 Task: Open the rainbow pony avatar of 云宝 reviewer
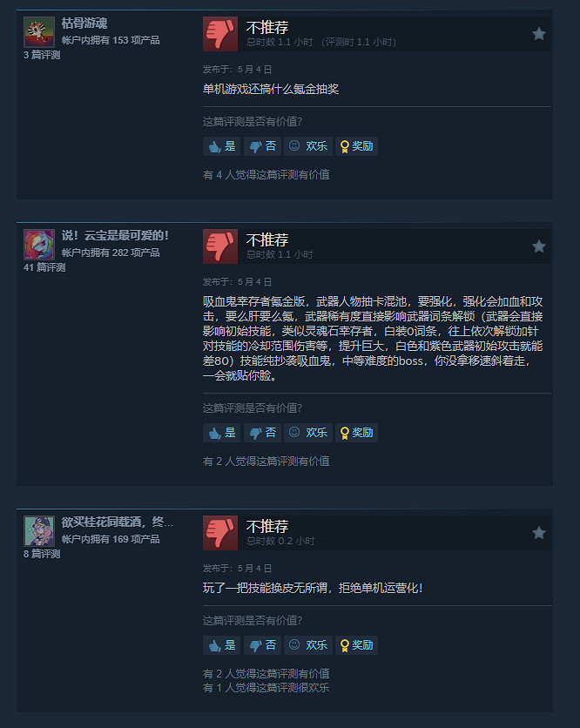(x=39, y=244)
